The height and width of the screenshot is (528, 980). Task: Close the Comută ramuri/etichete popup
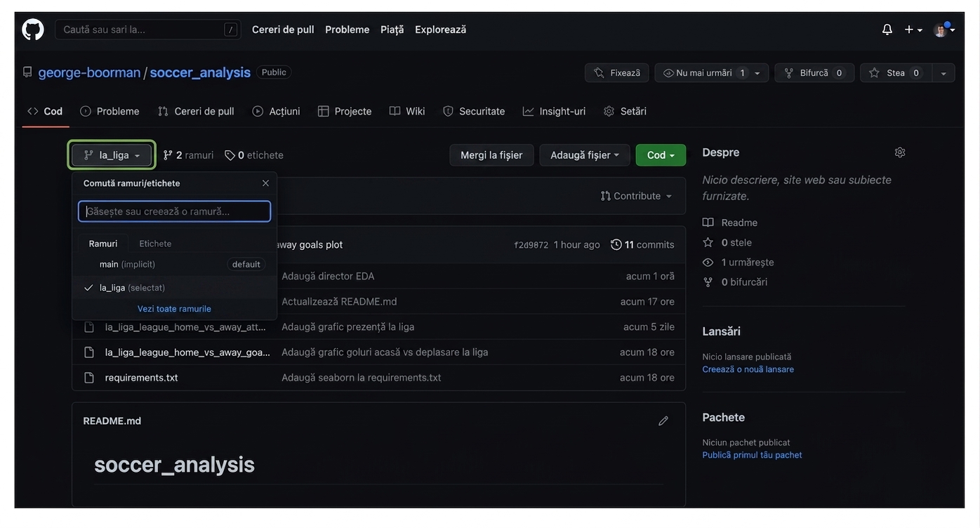[x=265, y=183]
